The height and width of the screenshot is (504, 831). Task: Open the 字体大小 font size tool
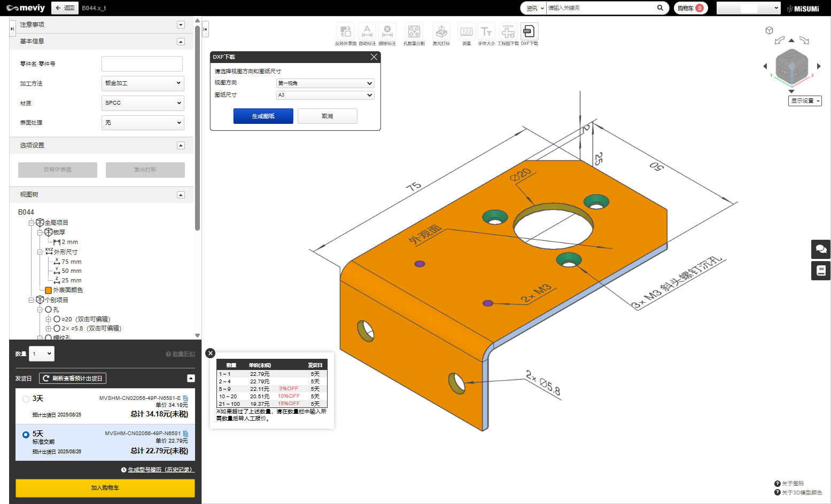click(486, 31)
